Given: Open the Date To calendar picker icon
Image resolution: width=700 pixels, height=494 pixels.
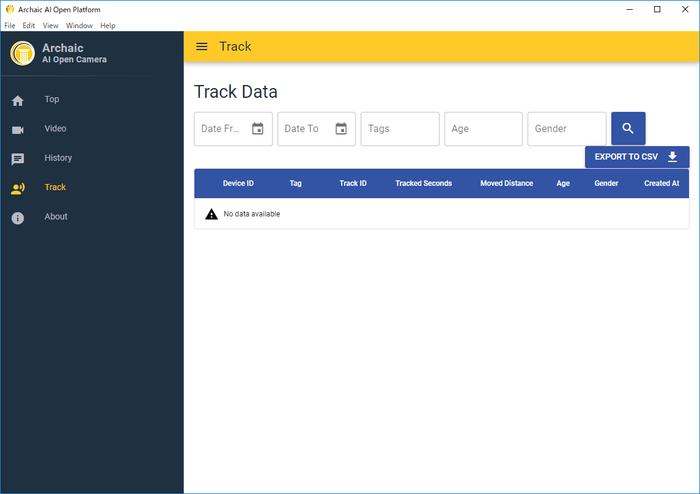Looking at the screenshot, I should click(x=341, y=129).
